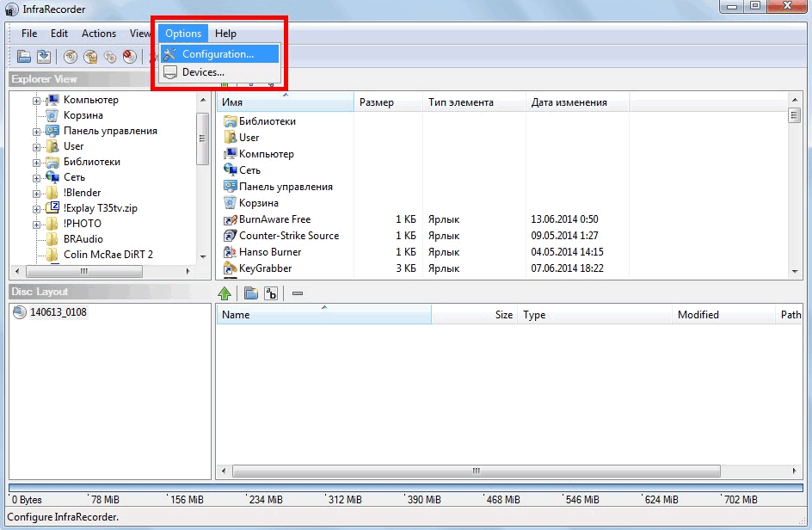This screenshot has height=530, width=812.
Task: Click the explorer tree horizontal scrollbar thumb
Action: (x=84, y=271)
